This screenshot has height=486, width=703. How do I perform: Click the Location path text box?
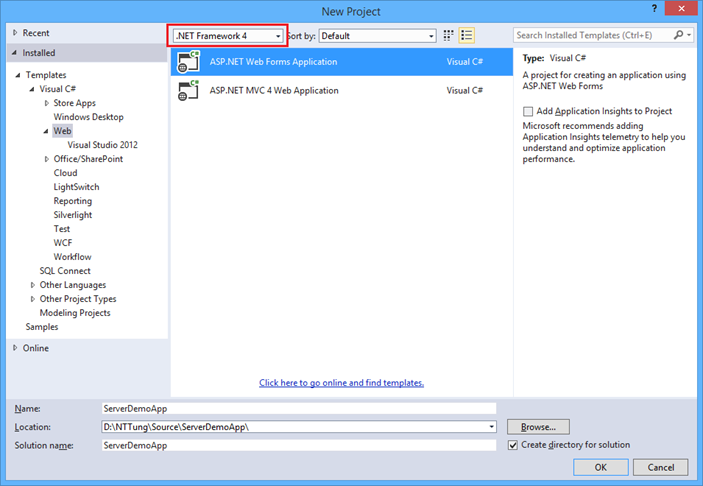(x=294, y=427)
